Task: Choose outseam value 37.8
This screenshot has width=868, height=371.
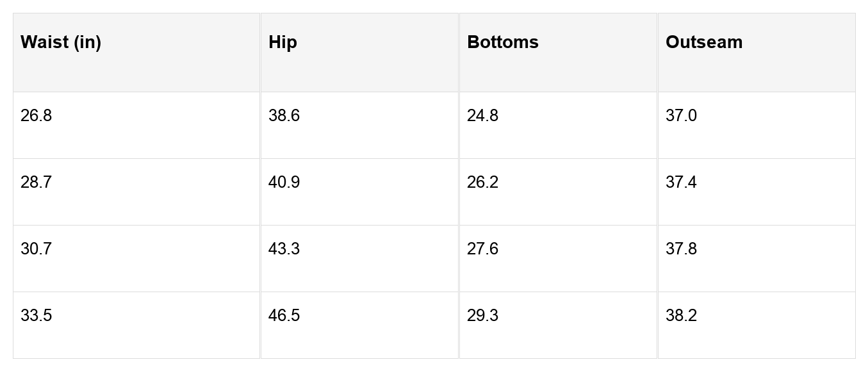Action: coord(757,258)
